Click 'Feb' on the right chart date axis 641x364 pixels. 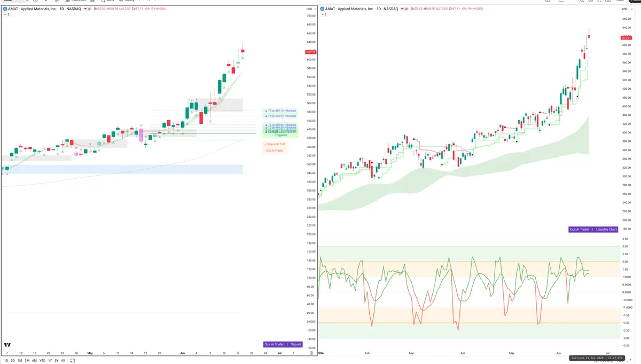click(366, 353)
